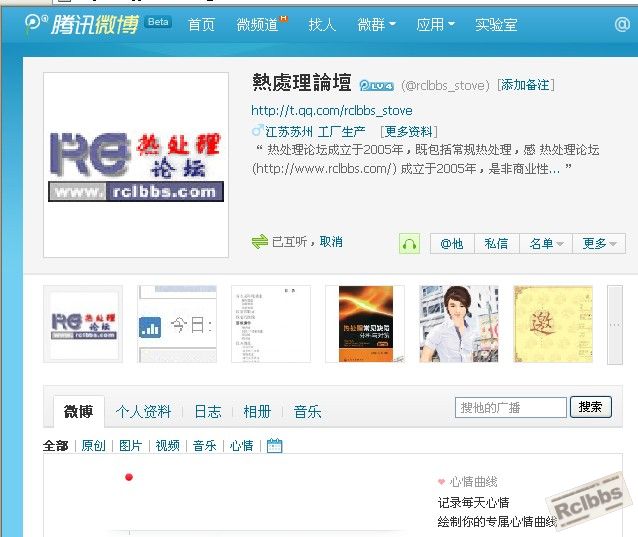
Task: Filter posts by 图片
Action: click(x=131, y=446)
